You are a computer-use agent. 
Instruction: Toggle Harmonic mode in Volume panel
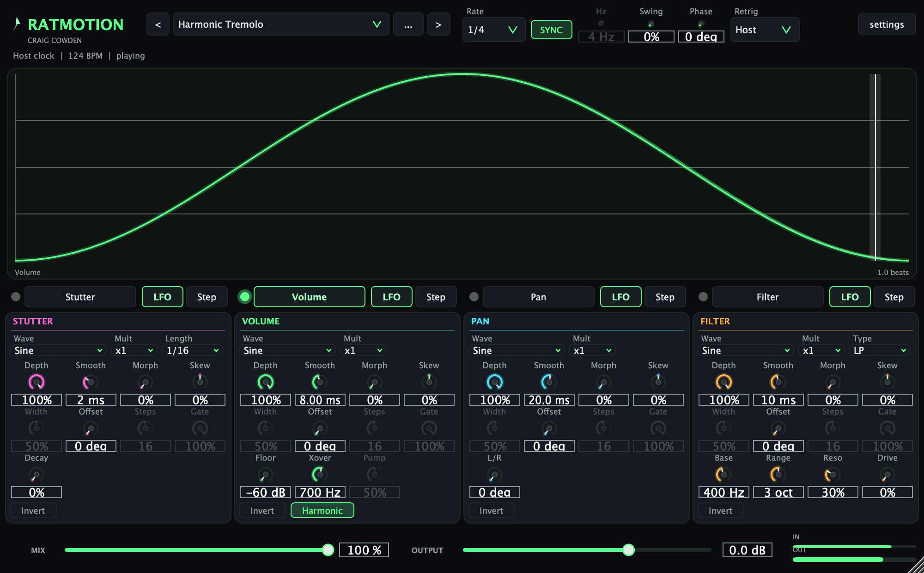tap(322, 511)
